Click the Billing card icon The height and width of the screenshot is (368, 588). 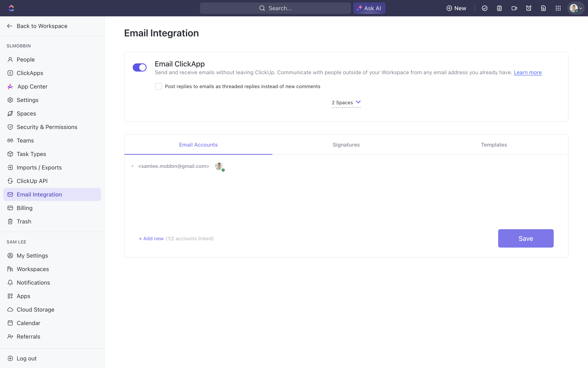point(10,208)
